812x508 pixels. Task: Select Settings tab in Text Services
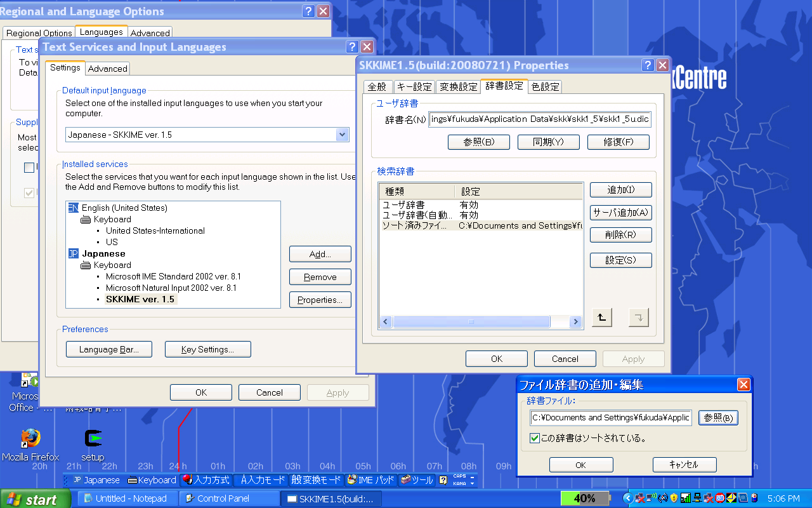pos(65,67)
